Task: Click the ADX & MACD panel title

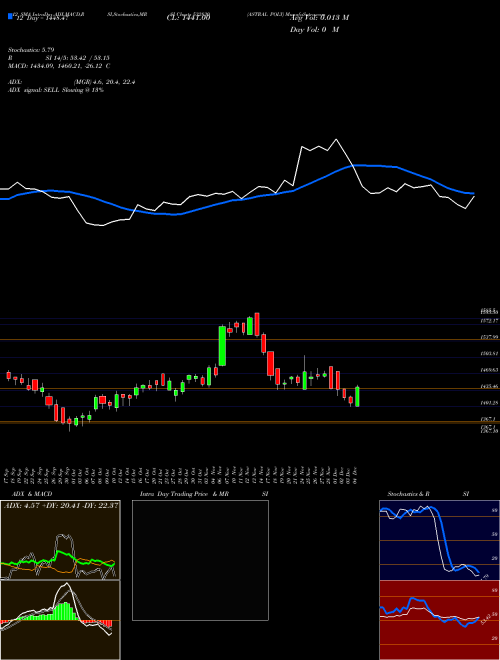Action: pos(32,494)
